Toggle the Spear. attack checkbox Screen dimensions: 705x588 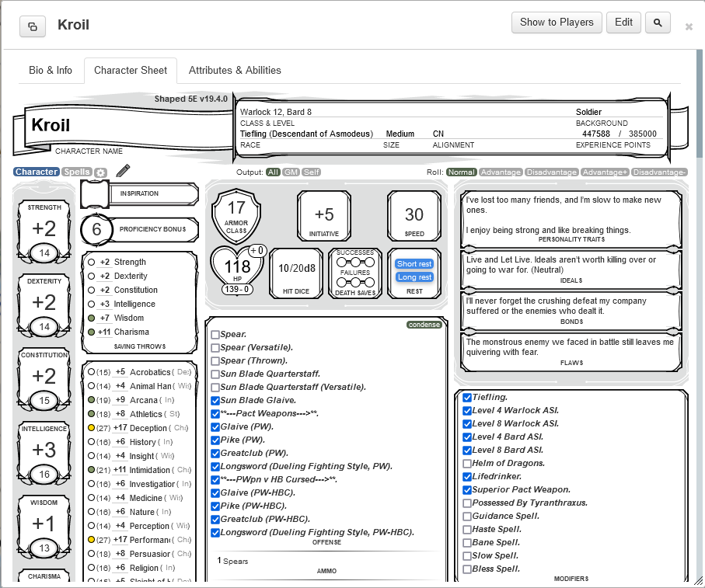click(x=215, y=335)
